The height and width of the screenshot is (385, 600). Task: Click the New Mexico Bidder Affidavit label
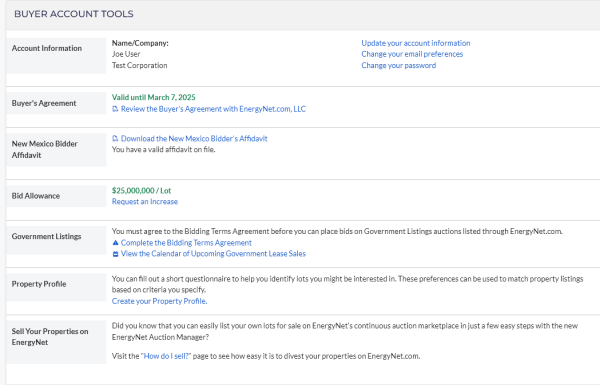pos(44,150)
